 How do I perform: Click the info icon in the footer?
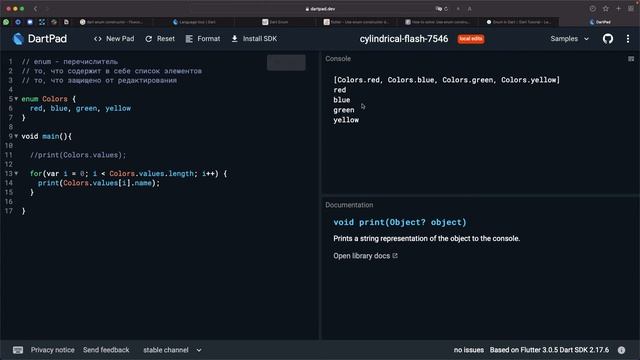[x=621, y=350]
